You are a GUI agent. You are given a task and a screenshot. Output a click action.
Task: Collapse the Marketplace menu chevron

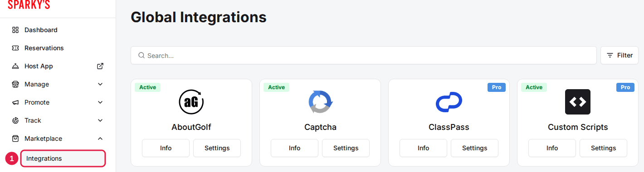click(x=101, y=139)
